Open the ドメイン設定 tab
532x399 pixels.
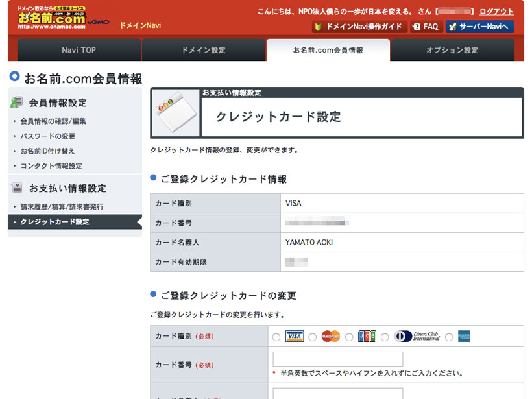click(204, 50)
